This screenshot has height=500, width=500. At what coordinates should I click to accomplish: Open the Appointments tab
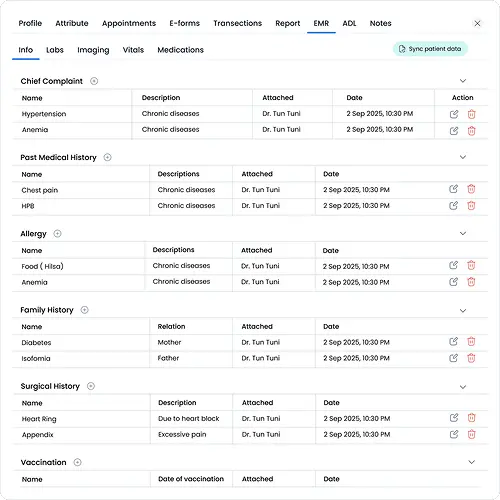129,23
